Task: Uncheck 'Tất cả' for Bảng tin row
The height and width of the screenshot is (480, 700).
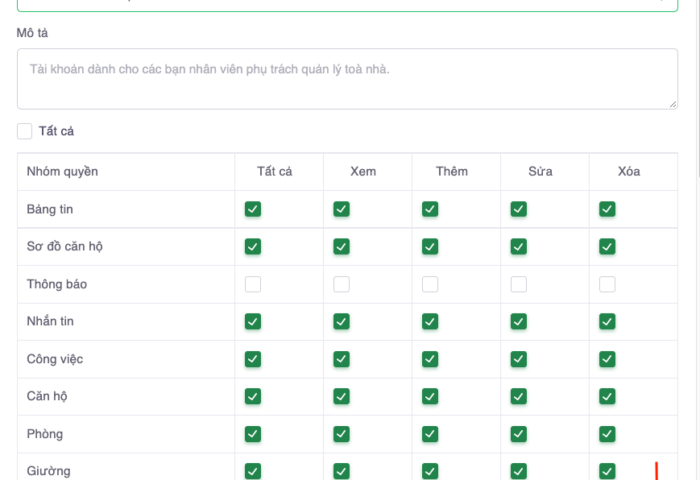Action: point(253,209)
